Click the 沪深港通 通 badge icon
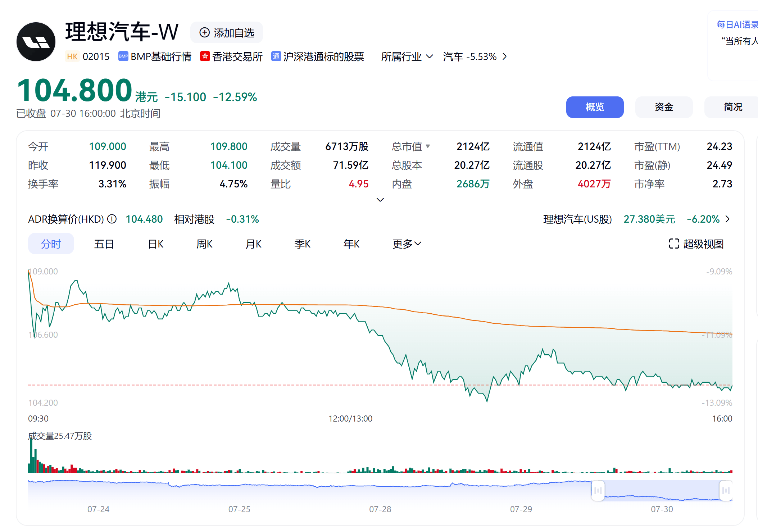758x532 pixels. tap(276, 56)
